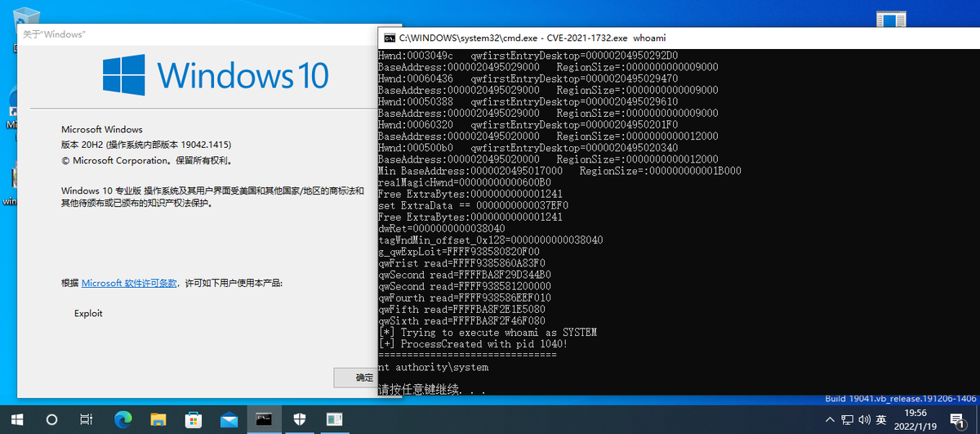Launch Microsoft Edge from the taskbar
980x434 pixels.
click(123, 419)
